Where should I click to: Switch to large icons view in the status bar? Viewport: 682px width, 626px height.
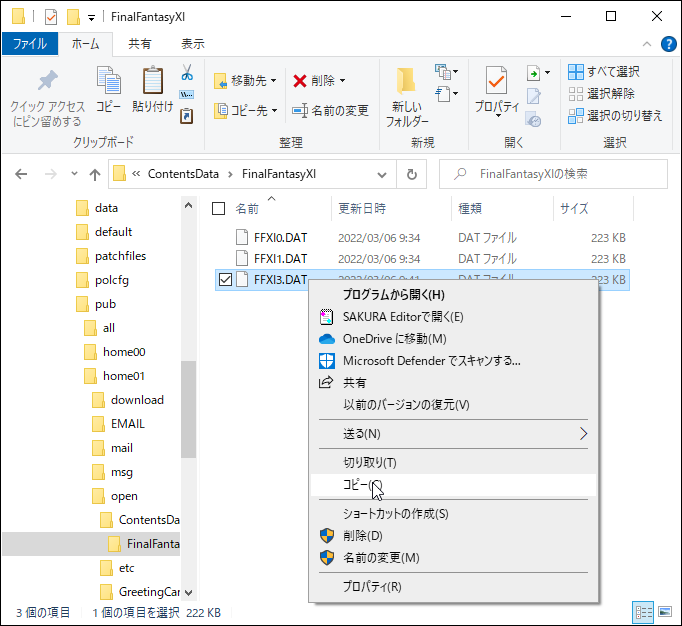click(665, 613)
